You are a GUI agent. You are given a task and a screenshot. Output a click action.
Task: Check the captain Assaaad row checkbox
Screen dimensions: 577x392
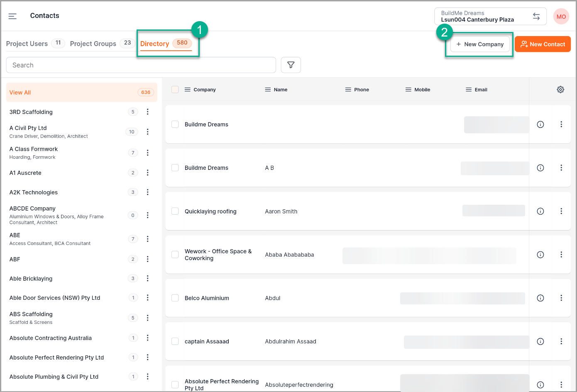point(175,341)
